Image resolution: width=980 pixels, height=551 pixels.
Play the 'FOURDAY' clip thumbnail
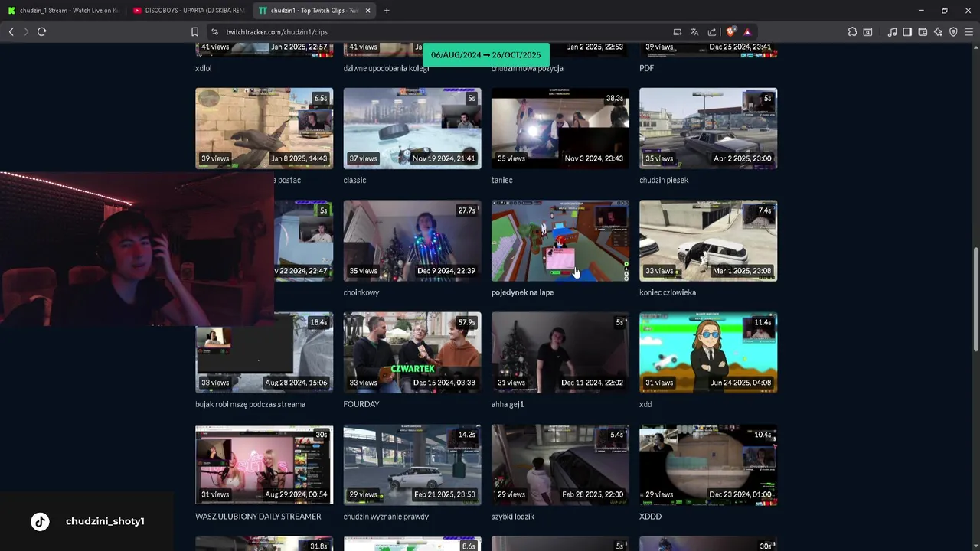[x=412, y=353]
